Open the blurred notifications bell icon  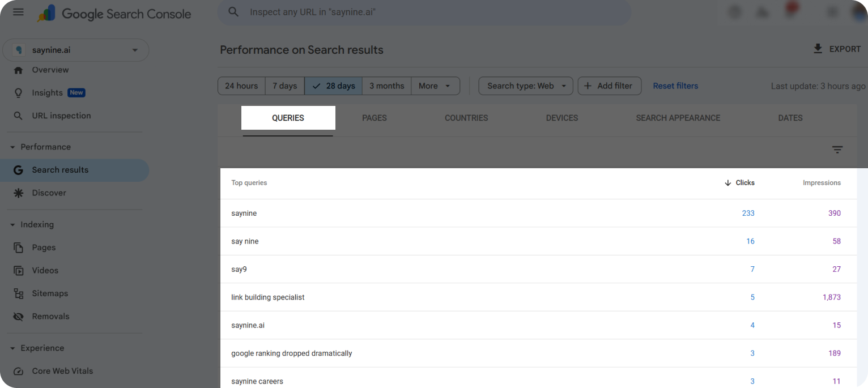coord(790,11)
